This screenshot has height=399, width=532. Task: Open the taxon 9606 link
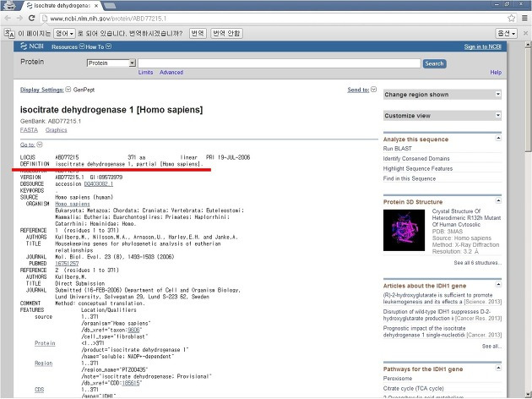pos(134,330)
